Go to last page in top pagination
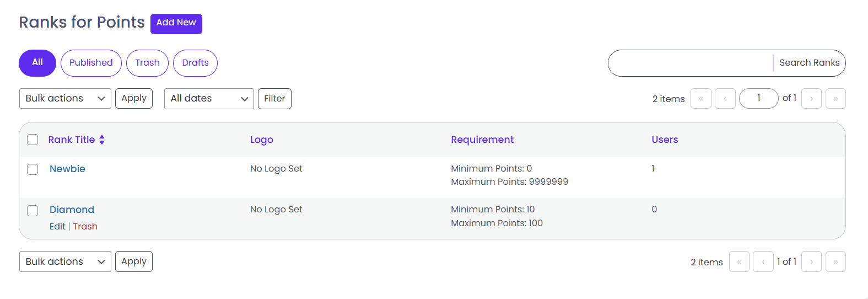The height and width of the screenshot is (299, 868). (x=835, y=99)
